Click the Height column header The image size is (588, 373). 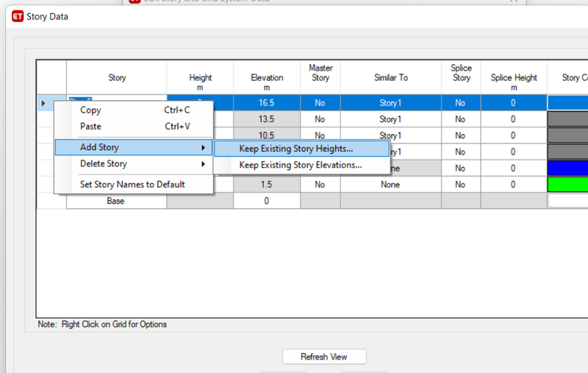[x=200, y=78]
